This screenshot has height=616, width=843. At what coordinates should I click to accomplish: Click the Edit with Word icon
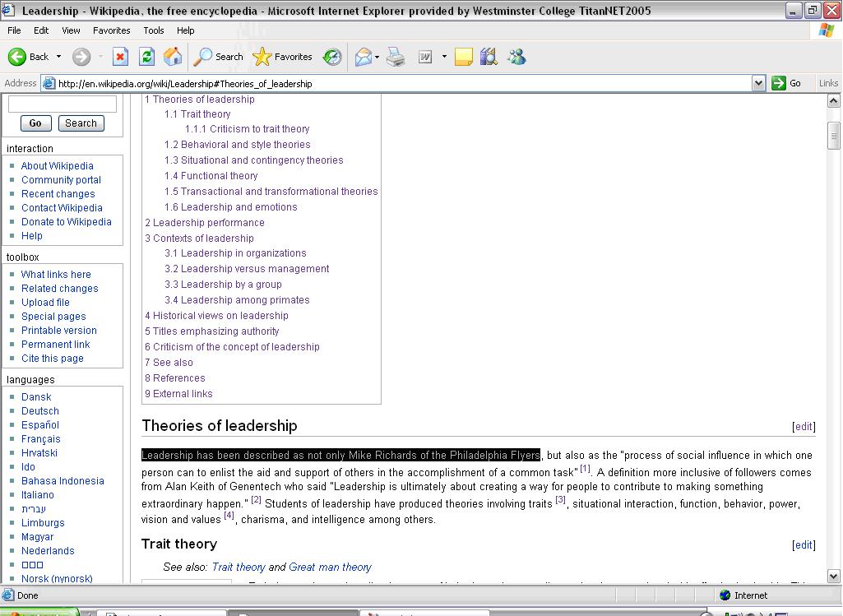tap(425, 57)
